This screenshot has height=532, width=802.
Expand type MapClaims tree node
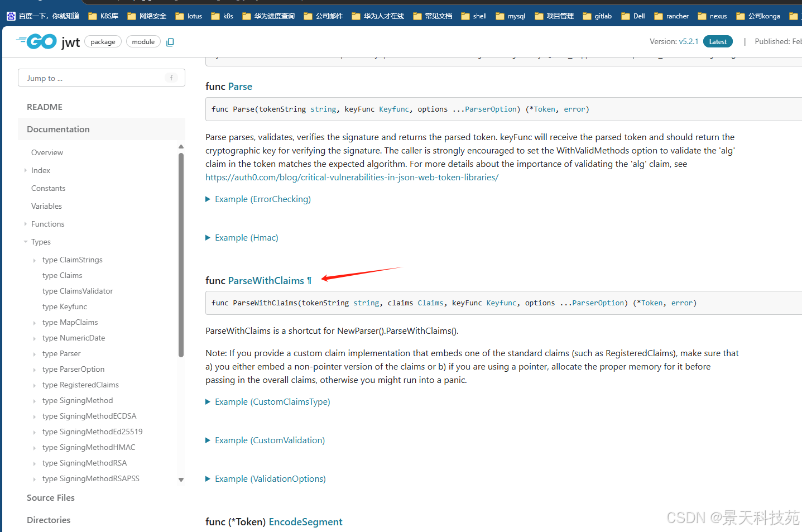[x=35, y=323]
